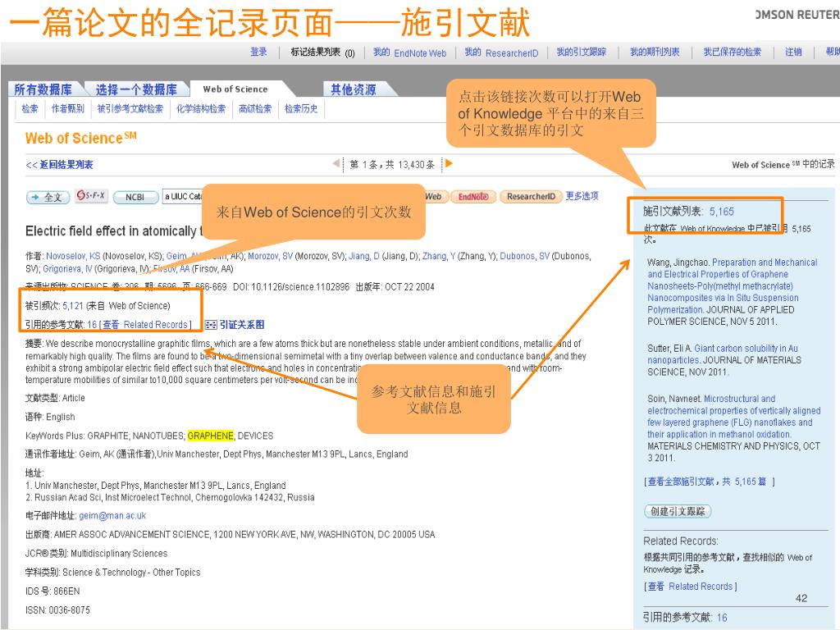Open 高级检索 menu item
The height and width of the screenshot is (630, 840).
point(256,109)
